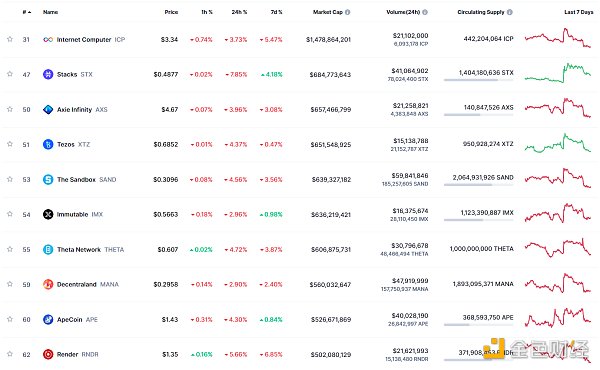Sort table by Price column header
The height and width of the screenshot is (370, 600).
coord(171,12)
